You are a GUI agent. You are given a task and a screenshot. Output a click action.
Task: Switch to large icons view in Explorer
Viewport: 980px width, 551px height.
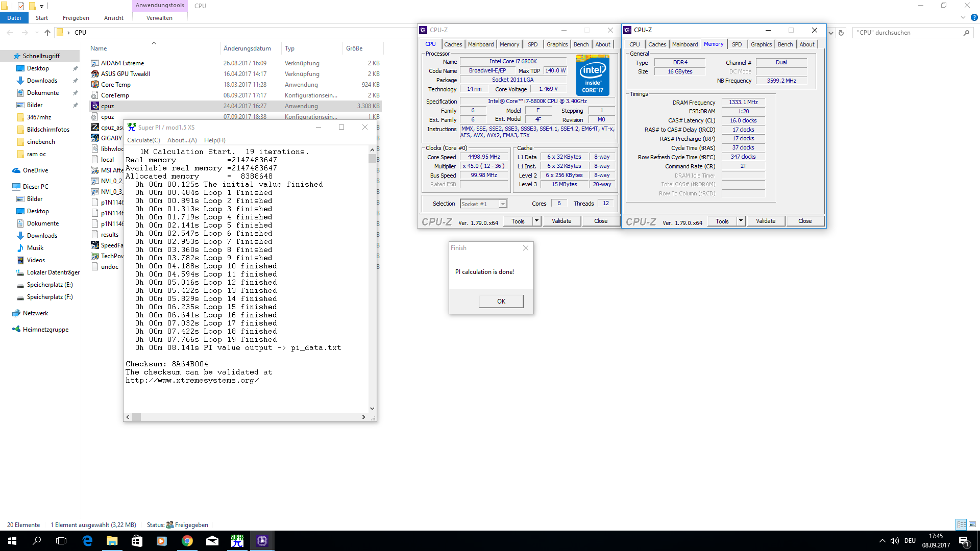(972, 524)
